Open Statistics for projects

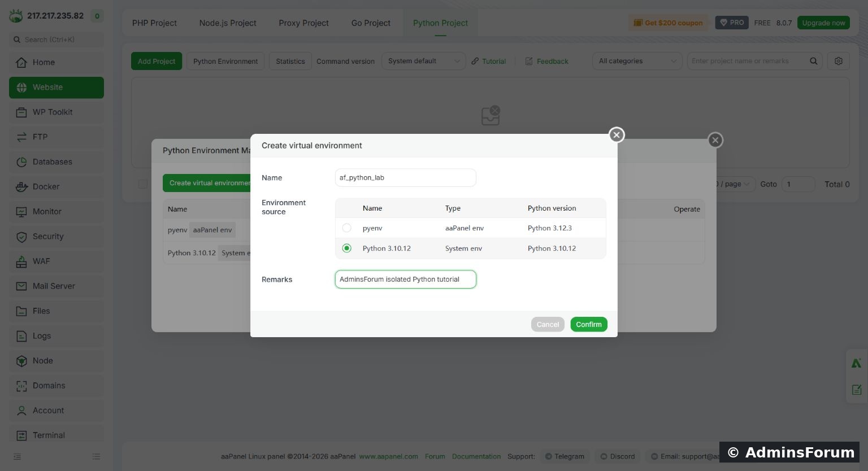[x=290, y=61]
